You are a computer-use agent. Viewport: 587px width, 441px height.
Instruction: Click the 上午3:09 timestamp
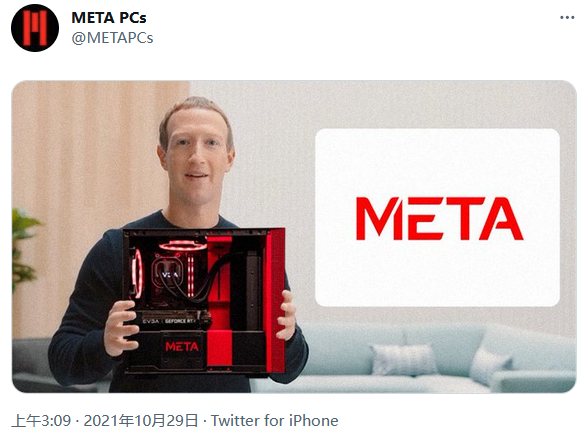[x=41, y=421]
